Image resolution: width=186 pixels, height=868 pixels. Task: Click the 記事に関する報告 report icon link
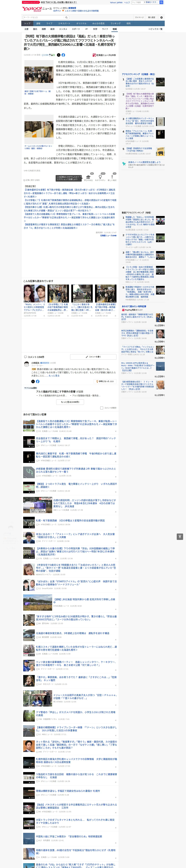pos(32,180)
